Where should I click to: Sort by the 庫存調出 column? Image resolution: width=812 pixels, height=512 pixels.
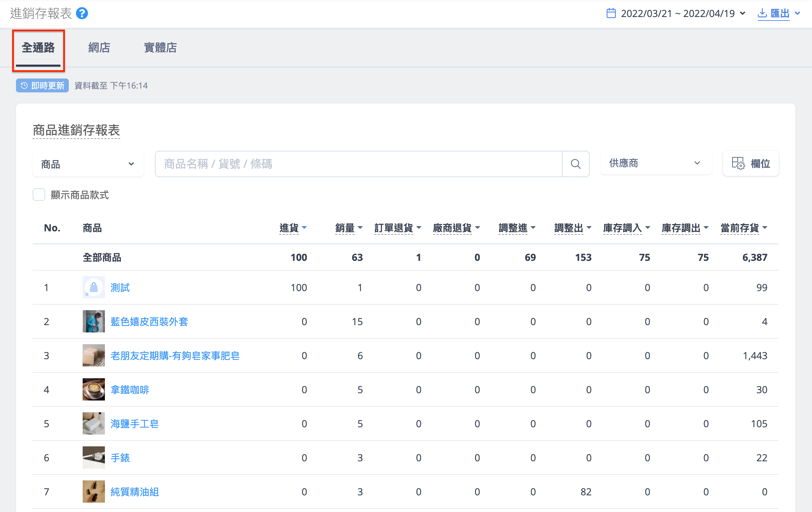tap(686, 228)
